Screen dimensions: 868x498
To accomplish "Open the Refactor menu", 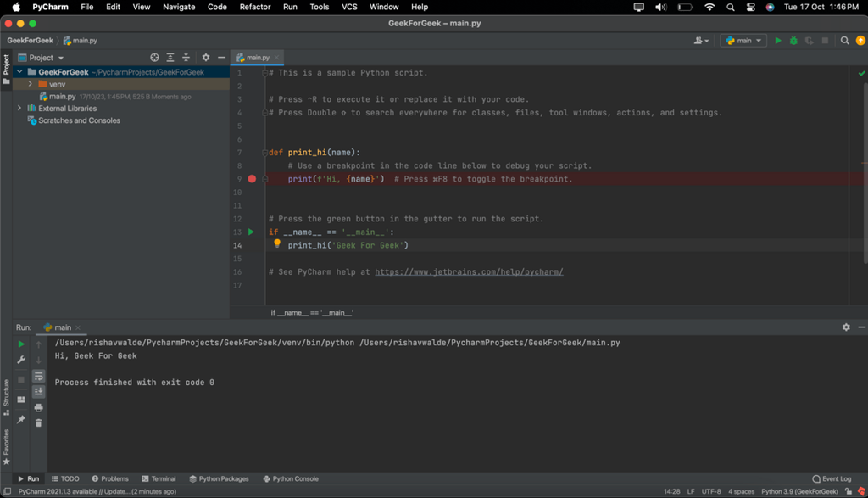I will click(254, 7).
